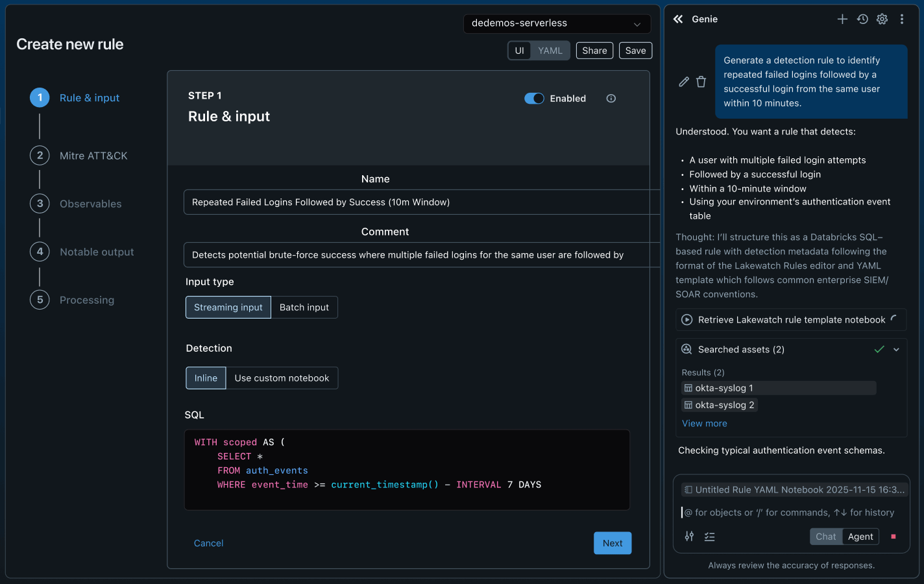Viewport: 924px width, 584px height.
Task: Open Genie settings gear
Action: pos(882,19)
